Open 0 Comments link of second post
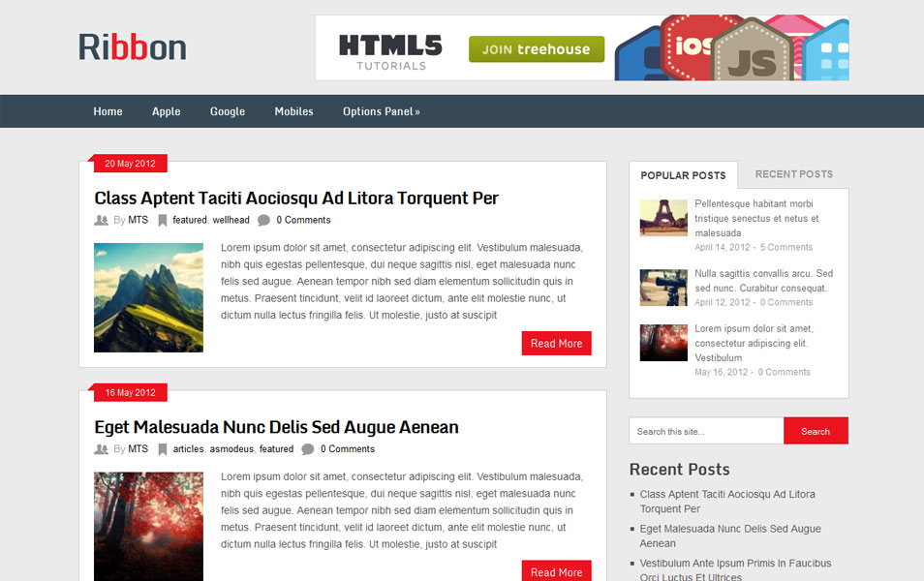Viewport: 924px width, 581px height. (348, 449)
